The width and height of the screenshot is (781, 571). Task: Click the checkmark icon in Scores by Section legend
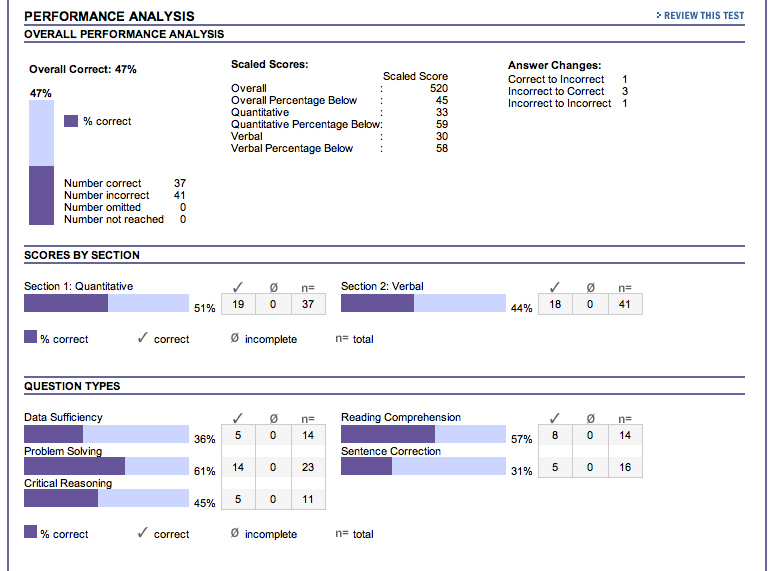point(142,338)
